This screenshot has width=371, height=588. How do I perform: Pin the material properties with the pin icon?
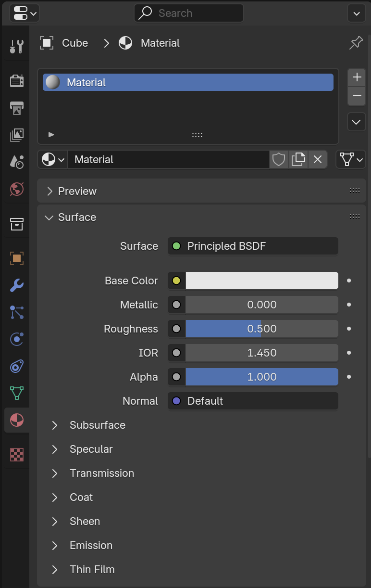(356, 43)
